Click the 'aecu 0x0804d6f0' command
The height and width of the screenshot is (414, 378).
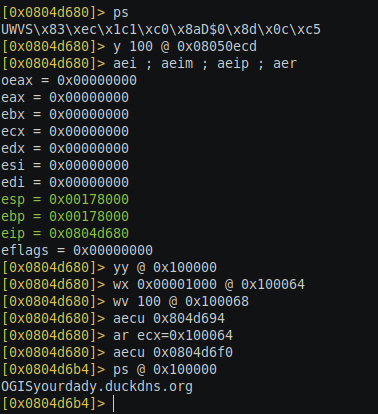(173, 352)
